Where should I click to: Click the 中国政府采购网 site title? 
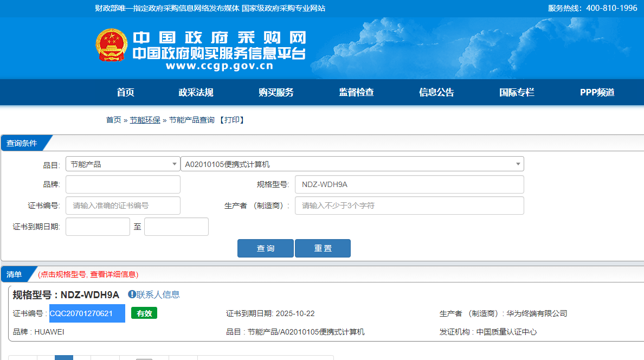coord(220,37)
